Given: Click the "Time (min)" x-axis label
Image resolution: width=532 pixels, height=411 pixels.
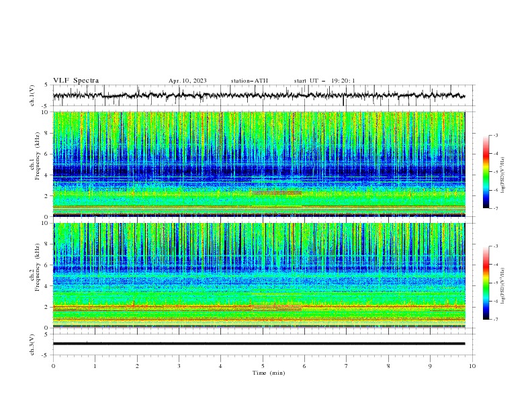Looking at the screenshot, I should (x=269, y=373).
